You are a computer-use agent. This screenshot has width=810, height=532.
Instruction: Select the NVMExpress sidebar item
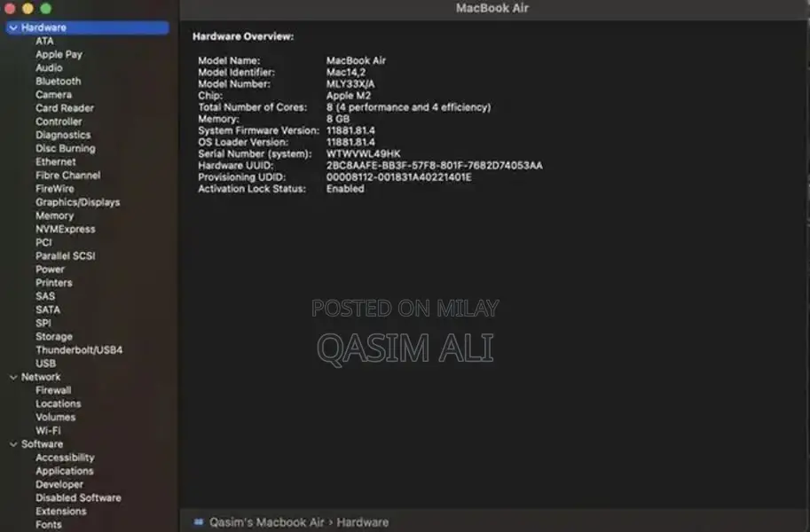pyautogui.click(x=65, y=229)
